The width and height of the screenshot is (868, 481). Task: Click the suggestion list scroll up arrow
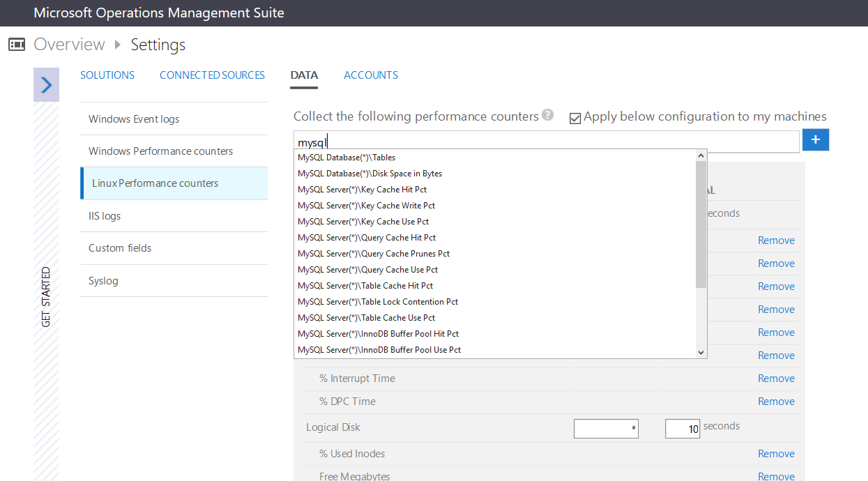click(701, 155)
